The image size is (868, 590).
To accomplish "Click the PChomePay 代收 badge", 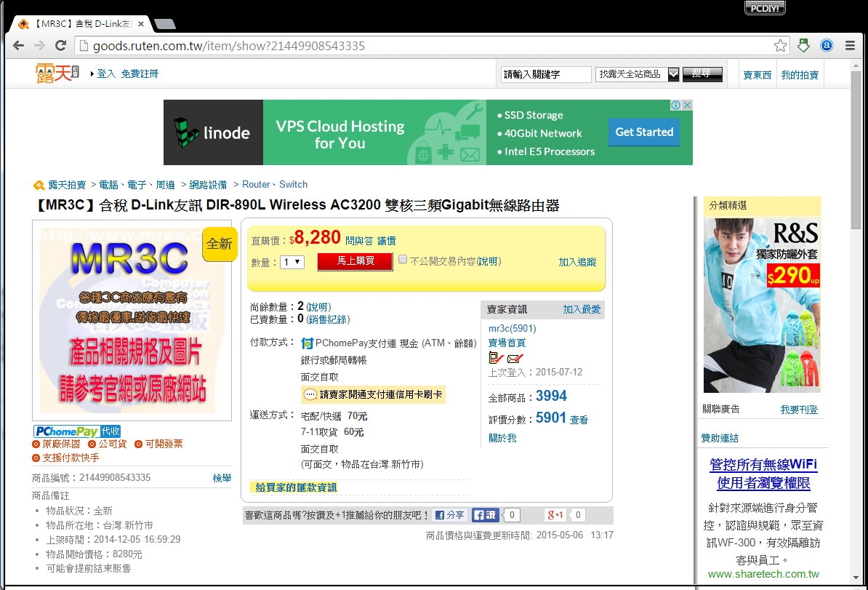I will click(77, 431).
